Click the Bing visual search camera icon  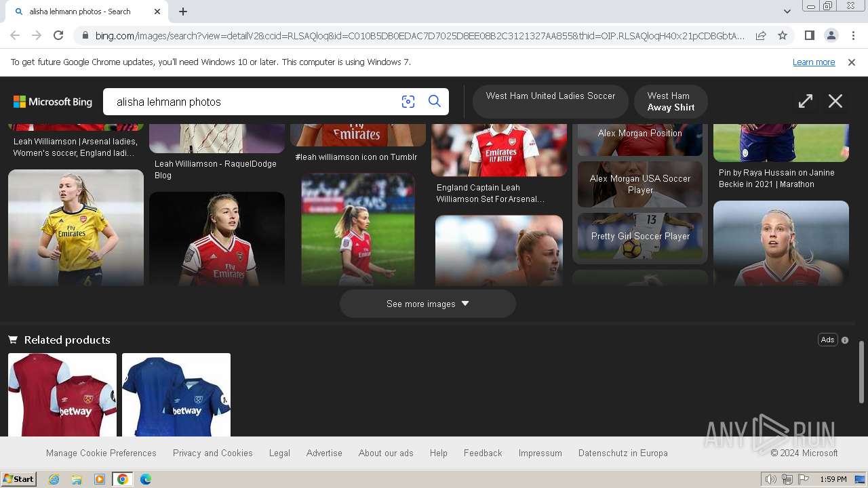tap(408, 102)
